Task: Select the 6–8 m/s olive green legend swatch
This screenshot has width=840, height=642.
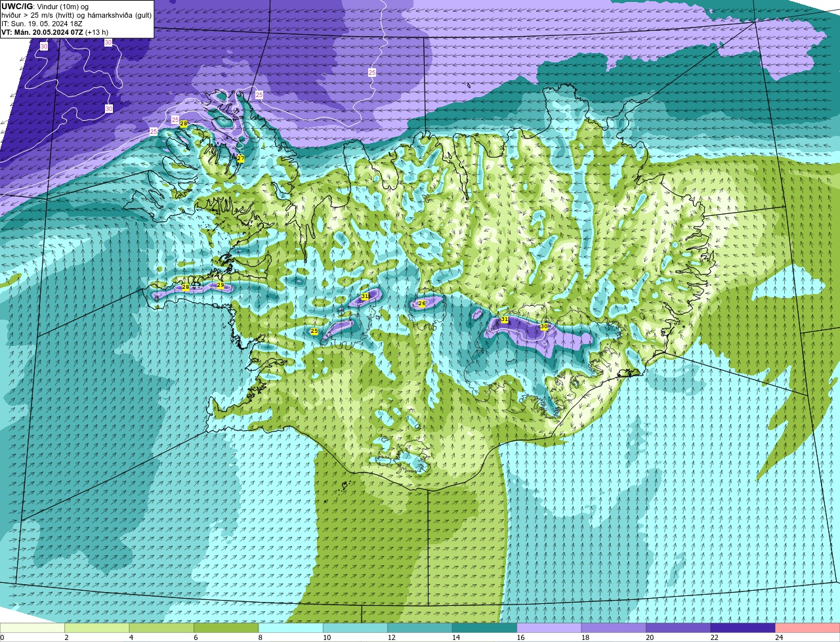Action: [x=226, y=628]
